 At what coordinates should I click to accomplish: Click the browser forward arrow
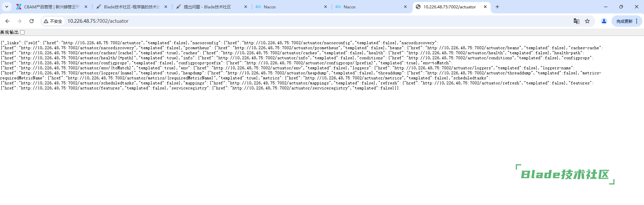(19, 21)
